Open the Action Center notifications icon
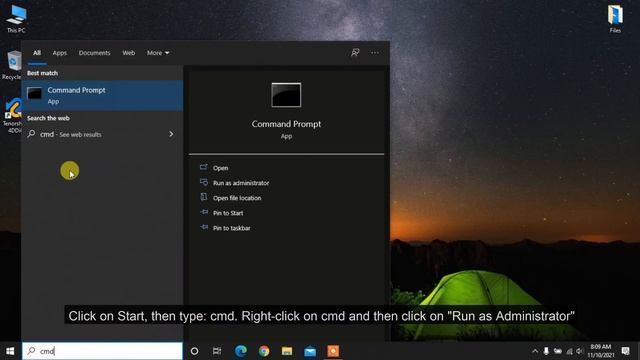Image resolution: width=640 pixels, height=360 pixels. (625, 351)
